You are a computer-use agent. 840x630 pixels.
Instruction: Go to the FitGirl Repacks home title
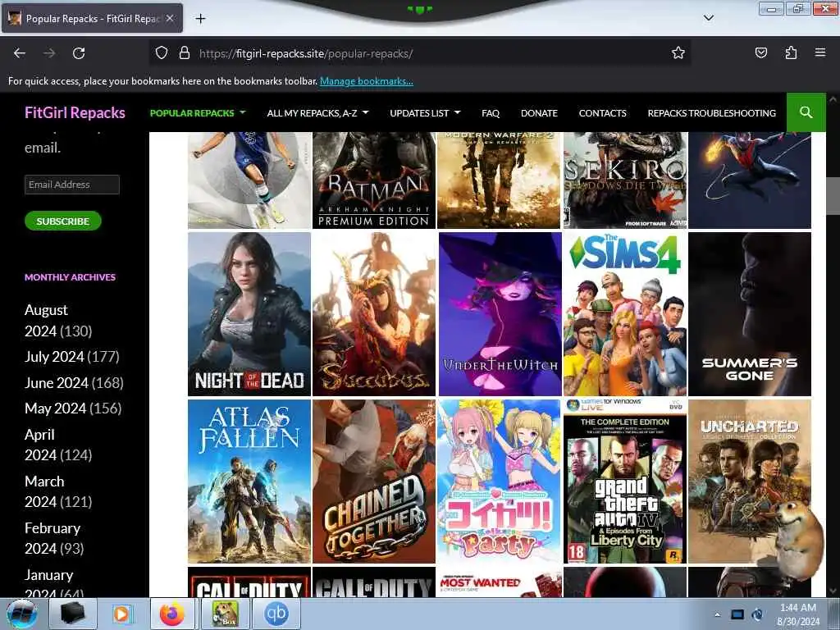pos(75,112)
